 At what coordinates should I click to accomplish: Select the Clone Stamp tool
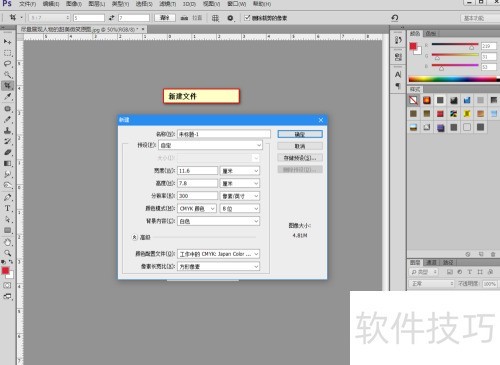click(x=7, y=130)
